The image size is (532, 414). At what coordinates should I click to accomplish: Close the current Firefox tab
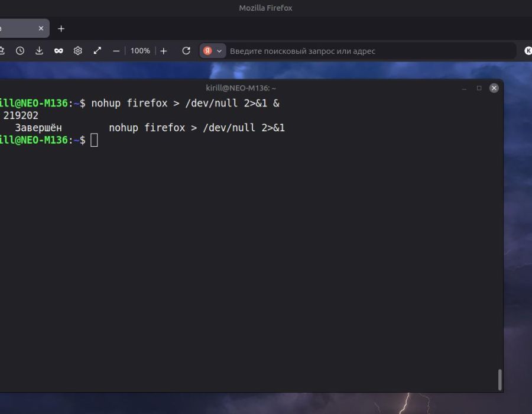click(x=41, y=28)
